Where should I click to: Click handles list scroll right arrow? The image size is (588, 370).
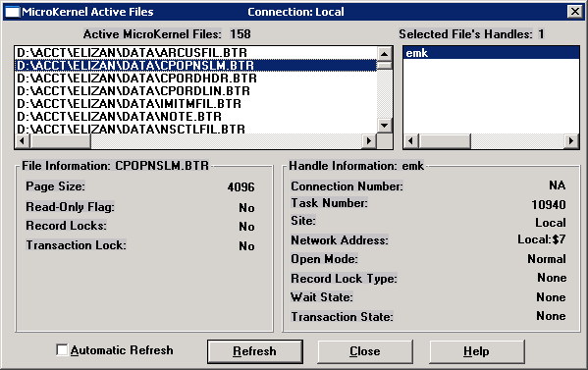[x=571, y=141]
